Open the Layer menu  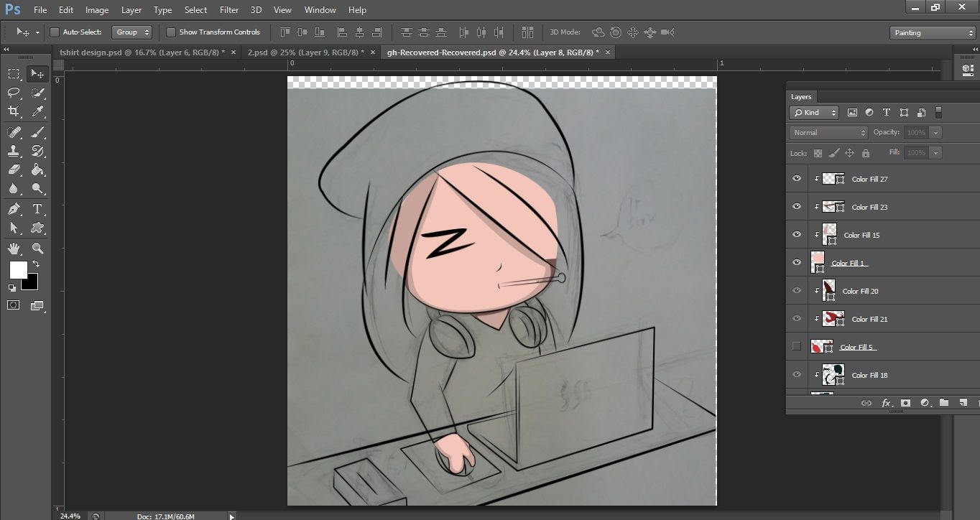[131, 10]
